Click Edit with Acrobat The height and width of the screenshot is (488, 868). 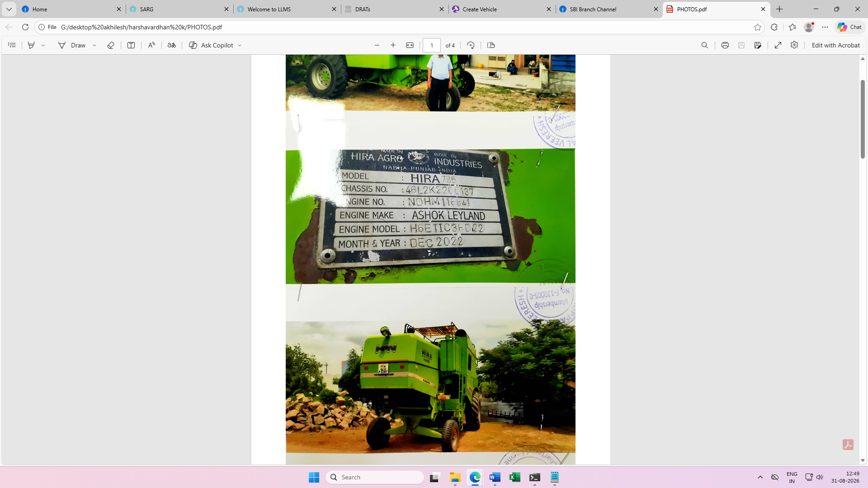click(x=836, y=45)
